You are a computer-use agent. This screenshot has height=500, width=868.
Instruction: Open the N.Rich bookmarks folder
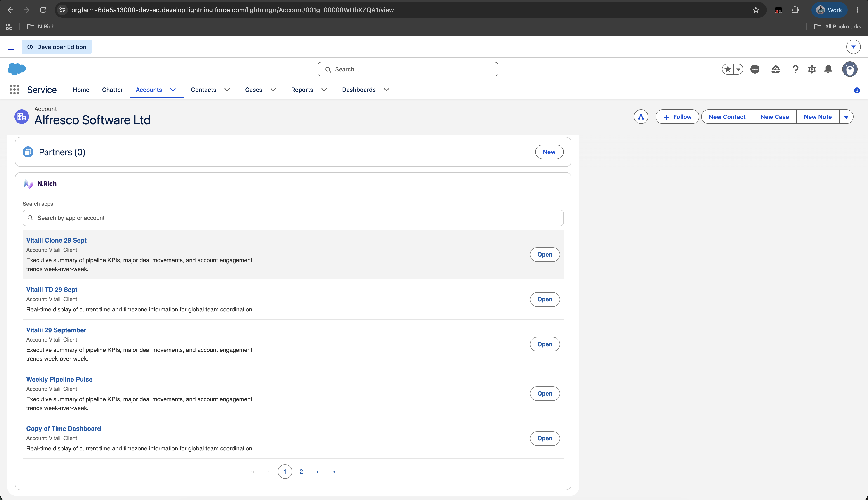[41, 26]
